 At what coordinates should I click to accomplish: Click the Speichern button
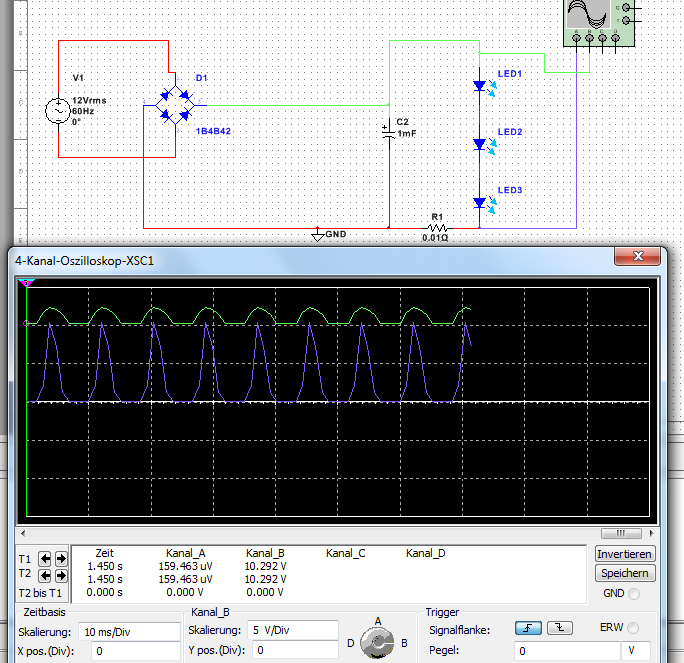tap(625, 573)
